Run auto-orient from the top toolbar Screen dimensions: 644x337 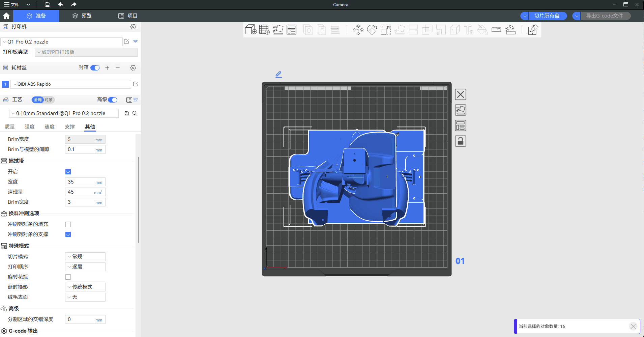coord(278,30)
